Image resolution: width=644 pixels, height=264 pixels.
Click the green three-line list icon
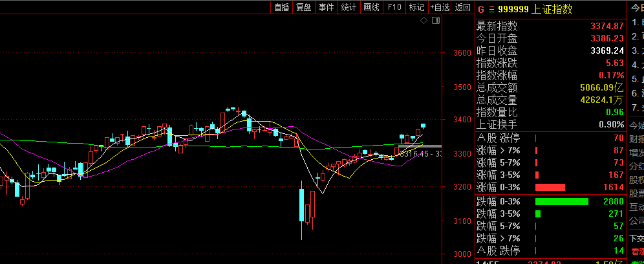491,10
